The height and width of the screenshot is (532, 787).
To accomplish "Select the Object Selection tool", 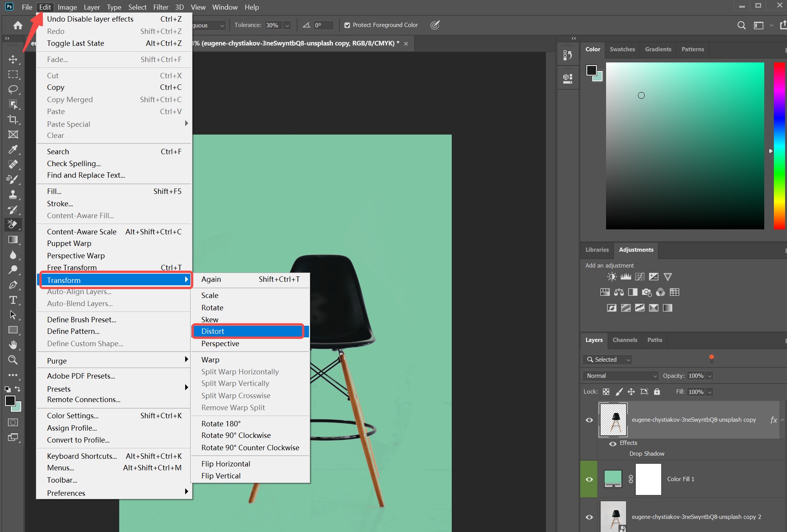I will (x=13, y=104).
